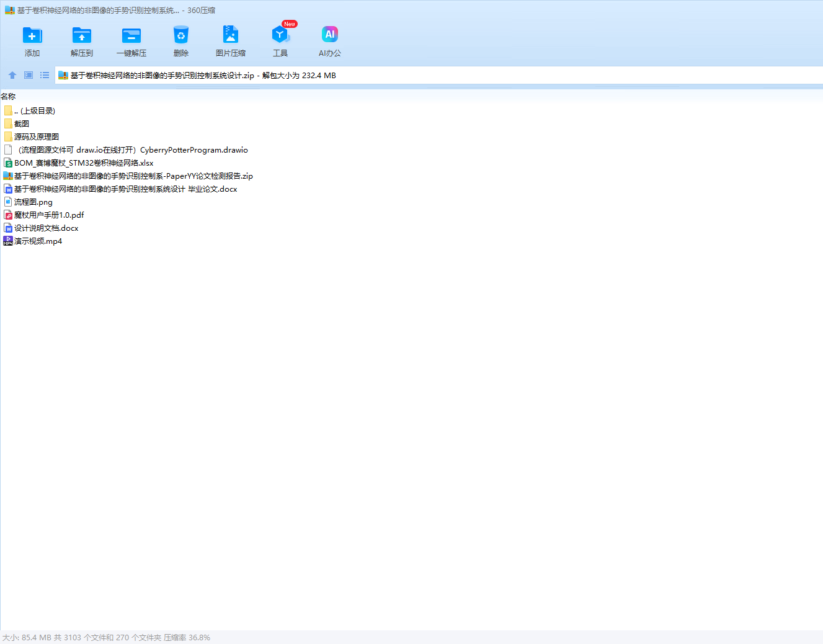Select the CyberryPotterProgram.drawio file

click(126, 150)
